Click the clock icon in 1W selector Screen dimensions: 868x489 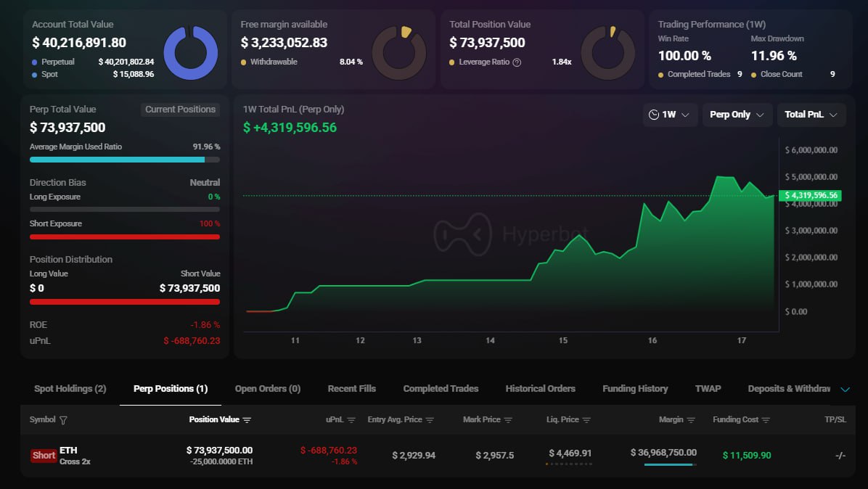tap(654, 115)
